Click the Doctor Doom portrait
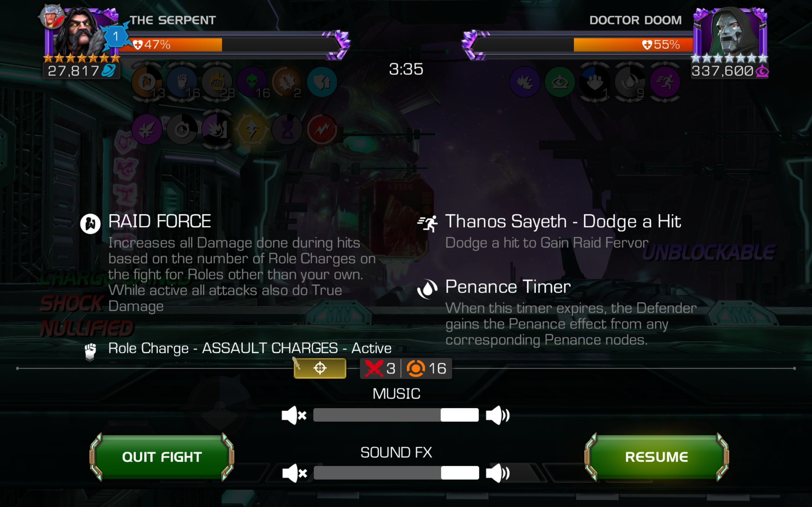This screenshot has height=507, width=812. tap(730, 34)
